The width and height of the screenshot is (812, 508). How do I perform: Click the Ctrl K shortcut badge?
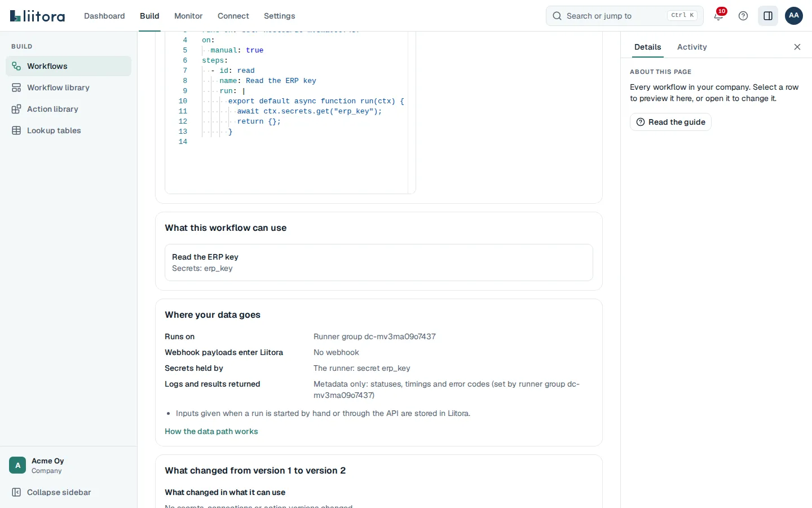click(x=682, y=15)
